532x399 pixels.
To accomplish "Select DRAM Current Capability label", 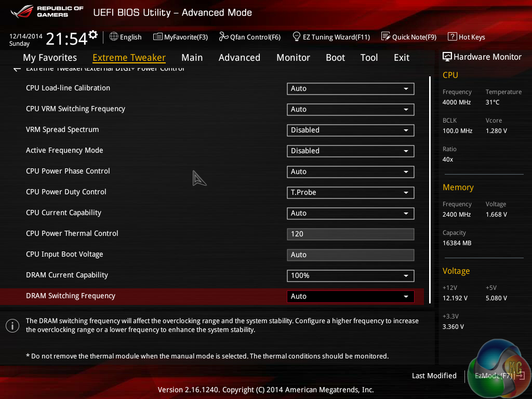I will coord(67,275).
